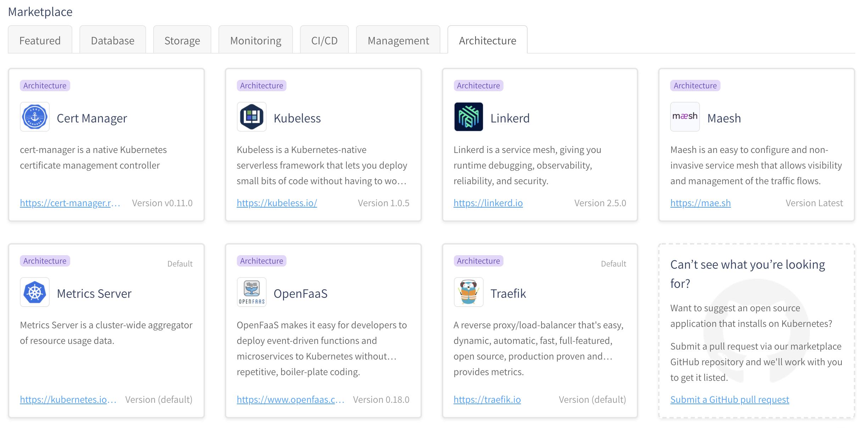Select the Architecture tab
This screenshot has height=428, width=868.
(x=488, y=40)
